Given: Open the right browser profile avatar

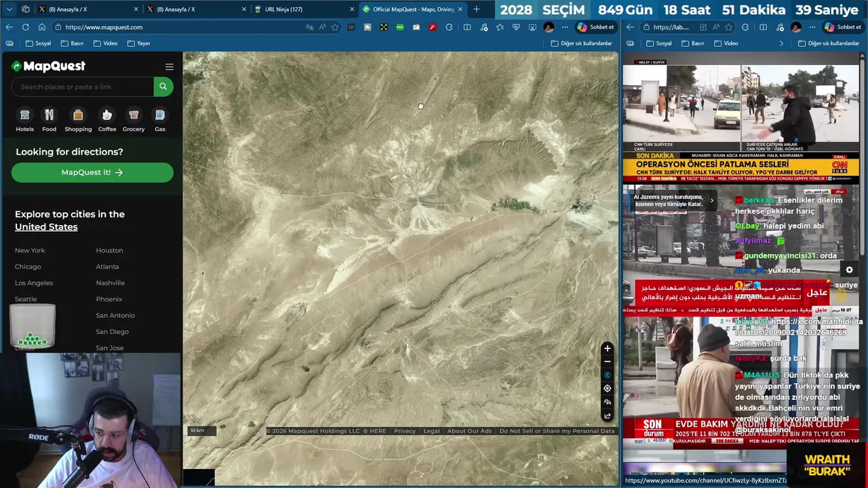Looking at the screenshot, I should click(796, 27).
